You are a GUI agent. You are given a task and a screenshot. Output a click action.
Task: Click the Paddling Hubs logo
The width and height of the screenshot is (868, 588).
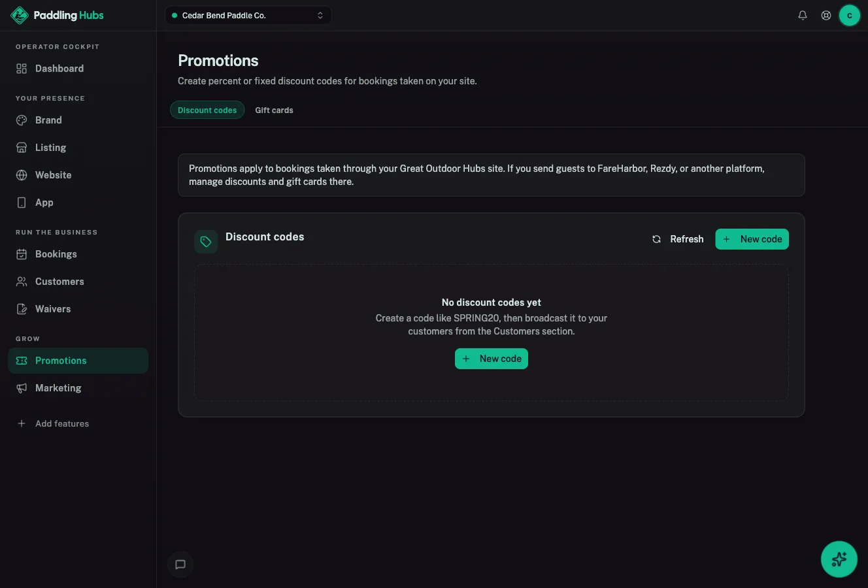58,15
